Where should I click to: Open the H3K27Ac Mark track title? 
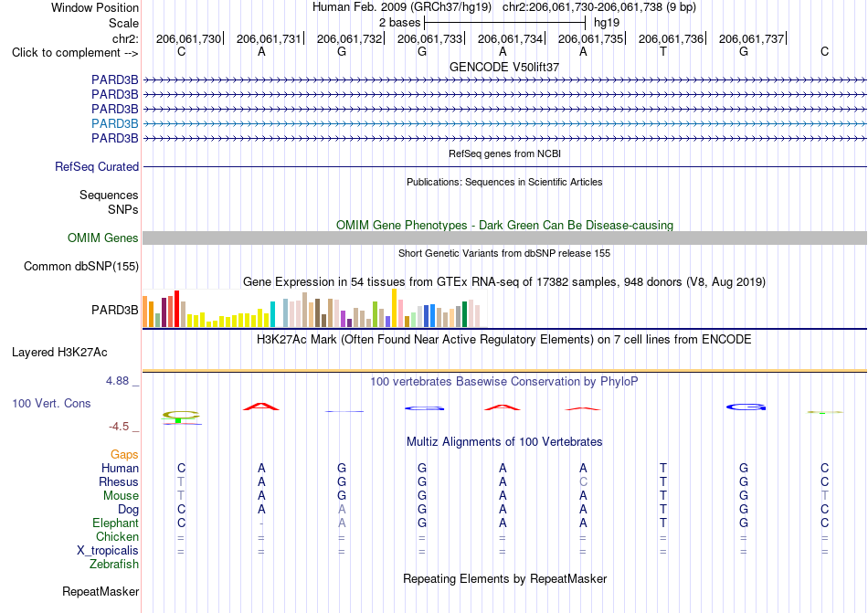click(x=504, y=339)
